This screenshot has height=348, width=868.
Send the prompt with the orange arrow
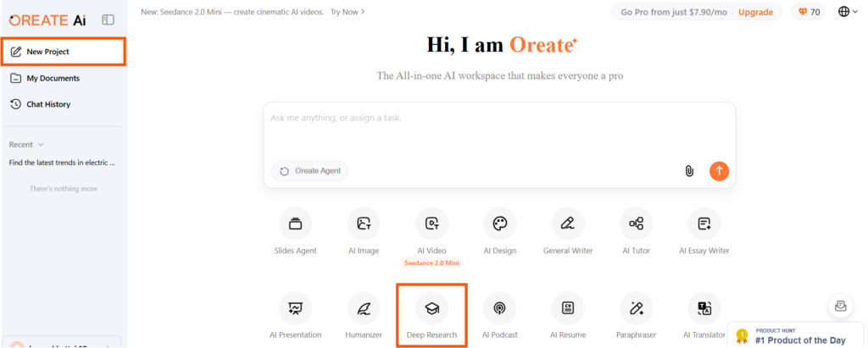719,171
